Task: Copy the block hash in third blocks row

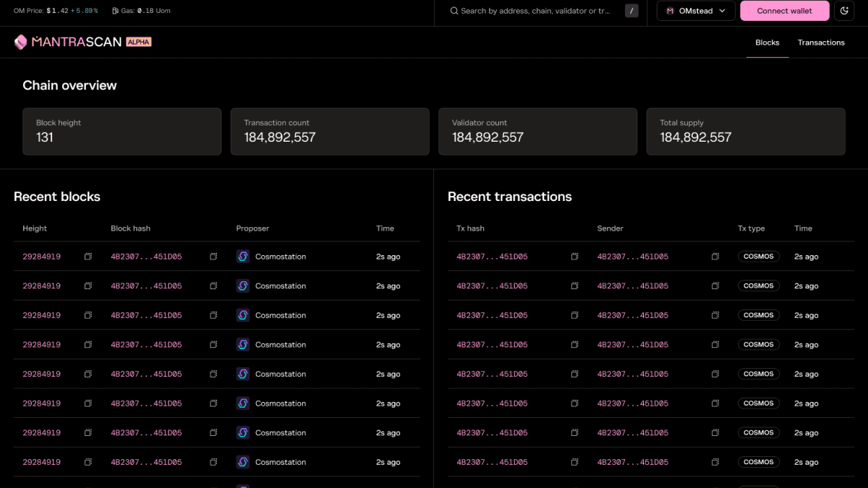Action: pos(213,315)
